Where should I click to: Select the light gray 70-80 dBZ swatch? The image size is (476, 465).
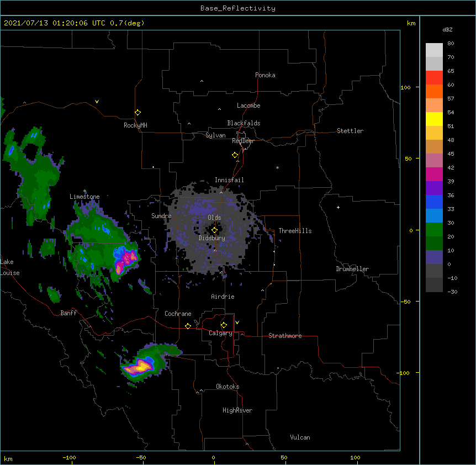coord(434,50)
